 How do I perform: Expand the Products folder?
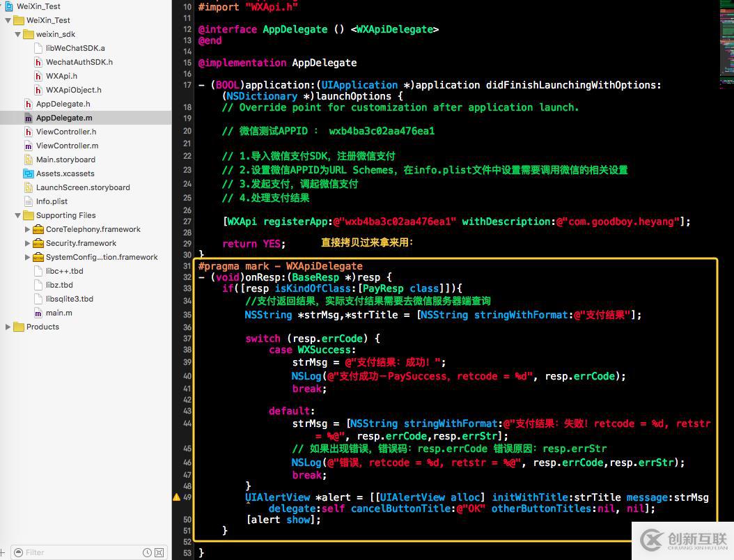8,327
